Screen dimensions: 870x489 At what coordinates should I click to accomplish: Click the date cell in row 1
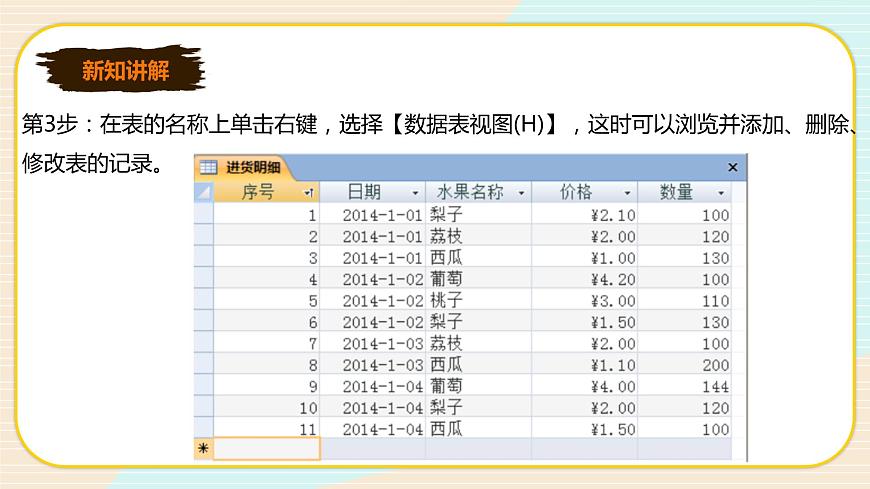pyautogui.click(x=372, y=214)
